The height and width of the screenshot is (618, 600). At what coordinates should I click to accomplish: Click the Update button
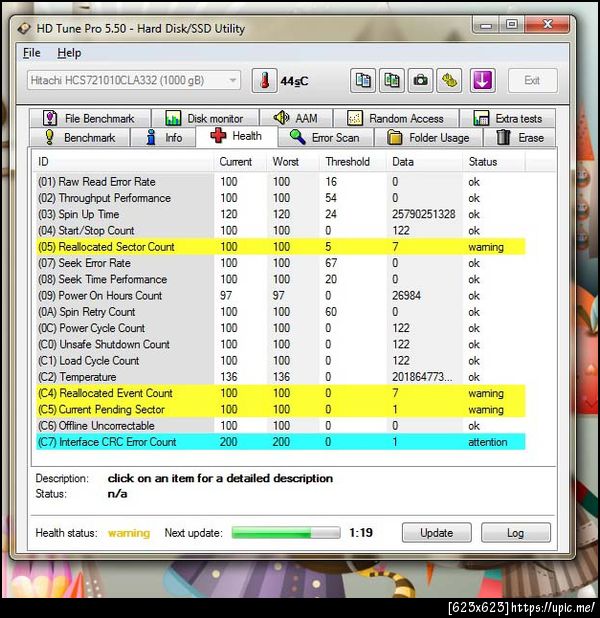click(x=436, y=533)
